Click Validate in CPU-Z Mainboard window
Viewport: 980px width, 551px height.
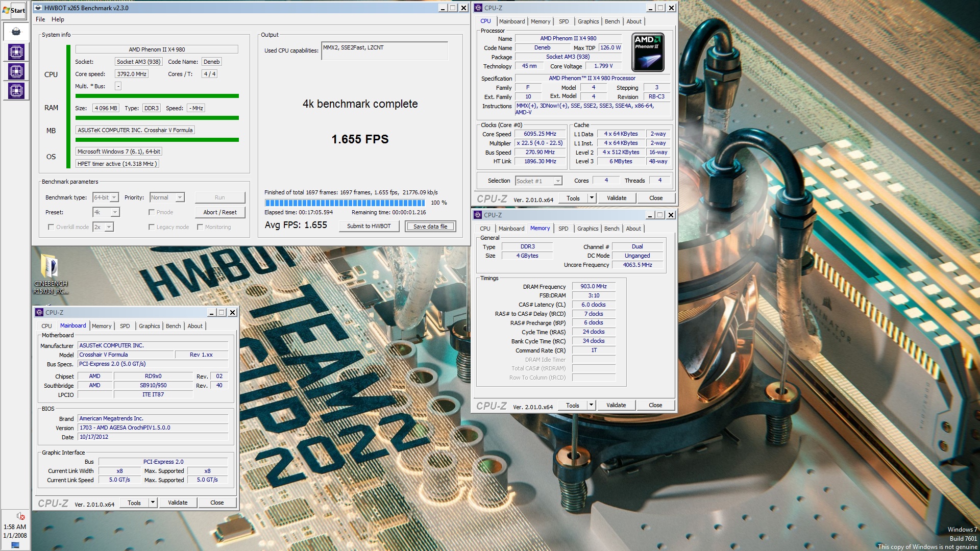pos(178,503)
